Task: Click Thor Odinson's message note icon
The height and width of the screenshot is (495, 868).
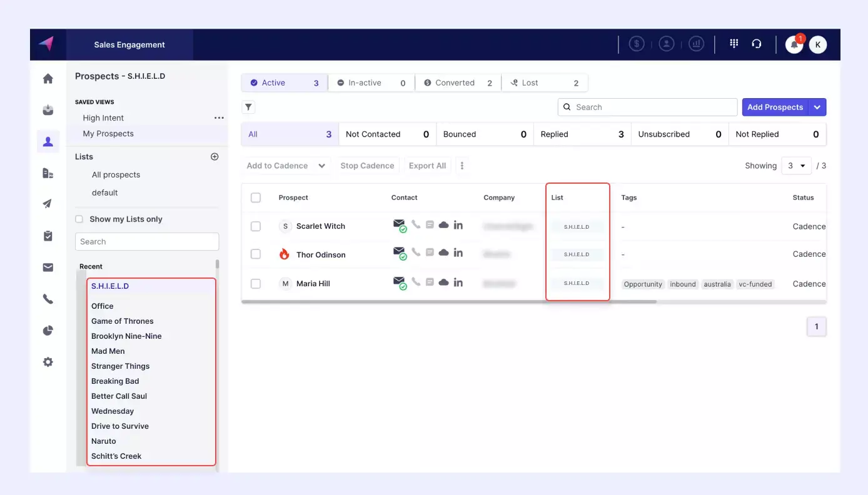Action: point(430,252)
